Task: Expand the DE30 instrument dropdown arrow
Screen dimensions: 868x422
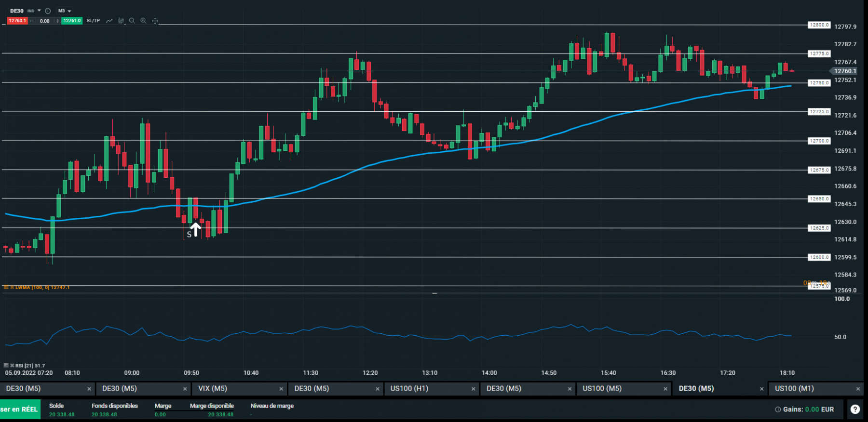Action: coord(39,11)
